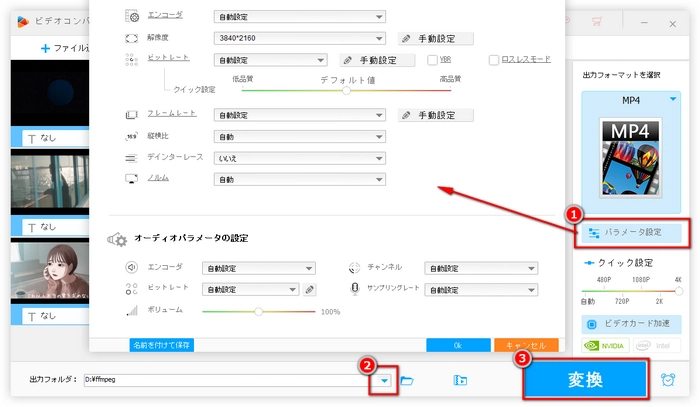This screenshot has width=700, height=407.
Task: Click the frame rate label icon
Action: click(131, 115)
